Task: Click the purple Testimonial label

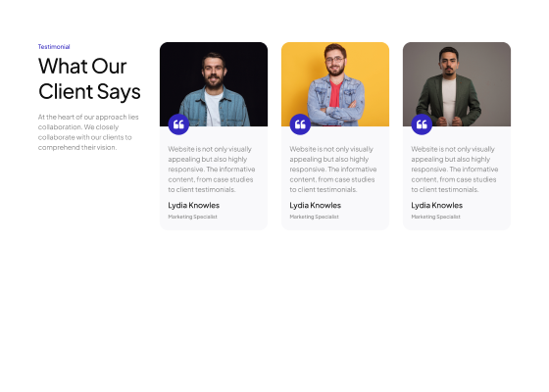Action: pyautogui.click(x=54, y=47)
